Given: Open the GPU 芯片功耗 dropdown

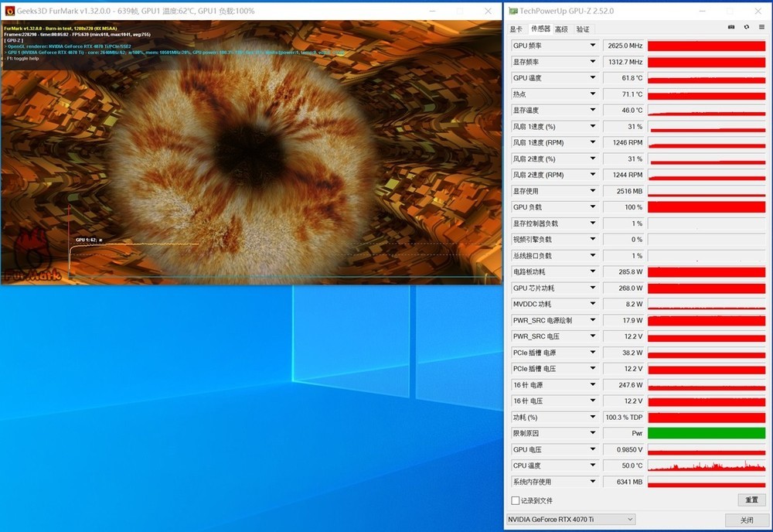Looking at the screenshot, I should [593, 288].
